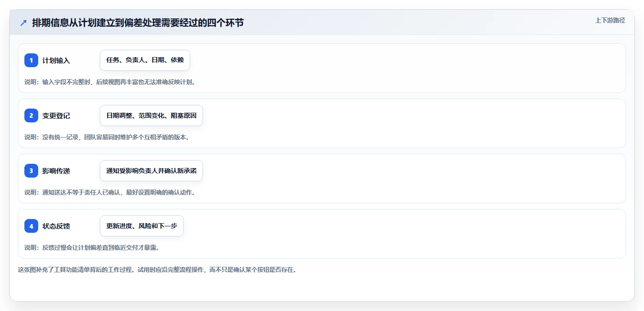This screenshot has width=644, height=311.
Task: Select step badge 3 for 影响传递
Action: 31,171
